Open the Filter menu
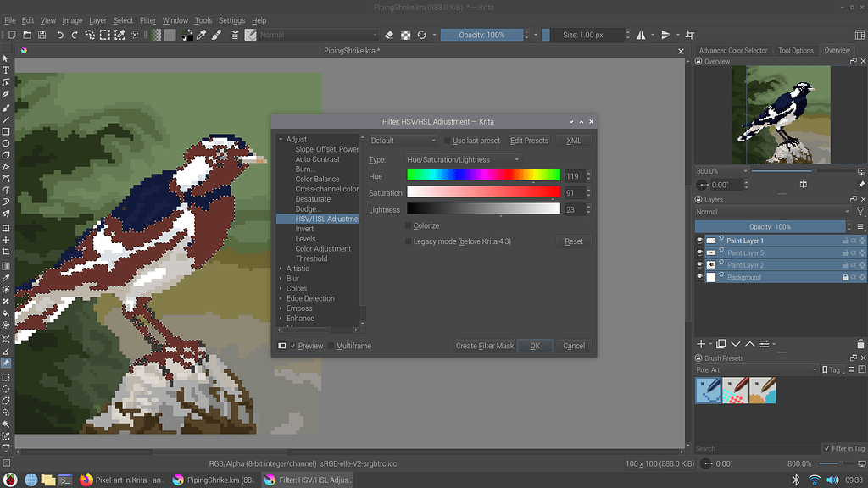The height and width of the screenshot is (488, 868). tap(147, 20)
